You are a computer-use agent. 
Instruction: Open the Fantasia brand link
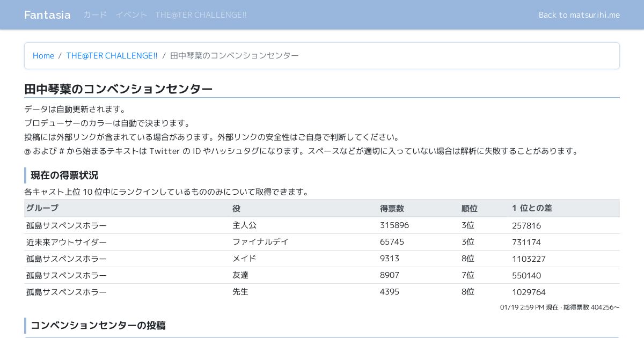click(x=47, y=14)
